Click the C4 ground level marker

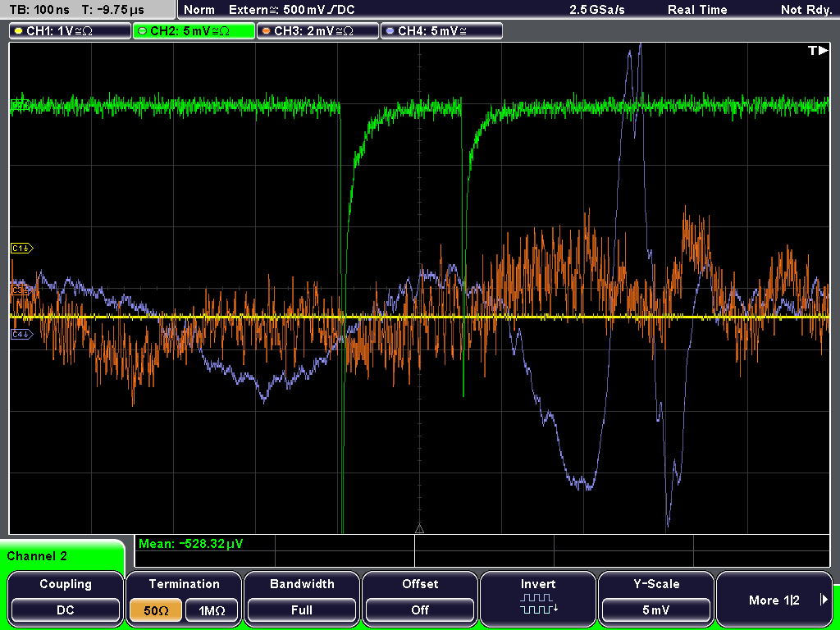pyautogui.click(x=22, y=335)
